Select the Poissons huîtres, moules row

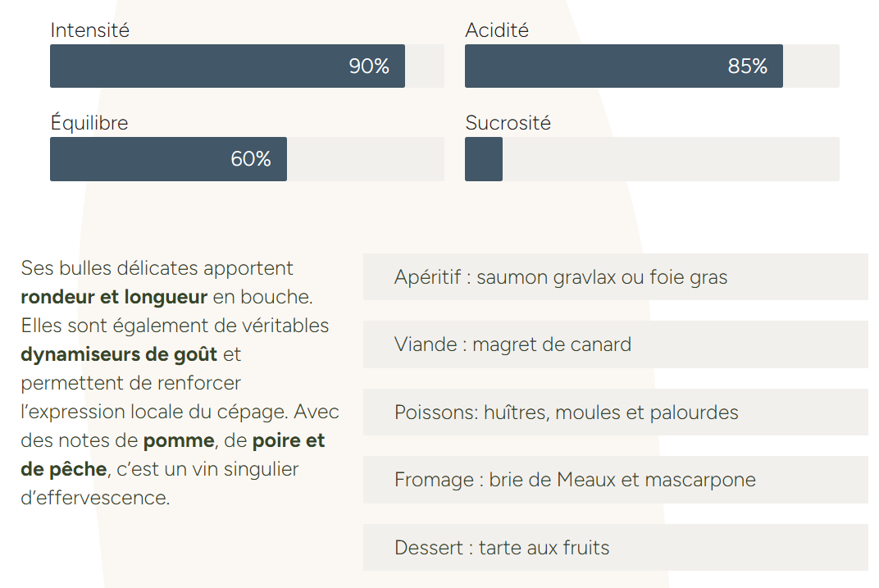tap(615, 412)
